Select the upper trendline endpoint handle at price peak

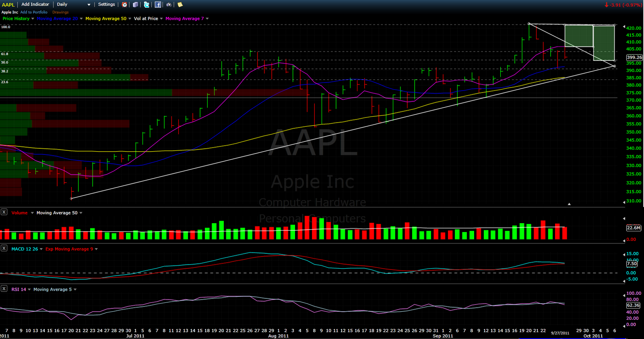click(529, 24)
